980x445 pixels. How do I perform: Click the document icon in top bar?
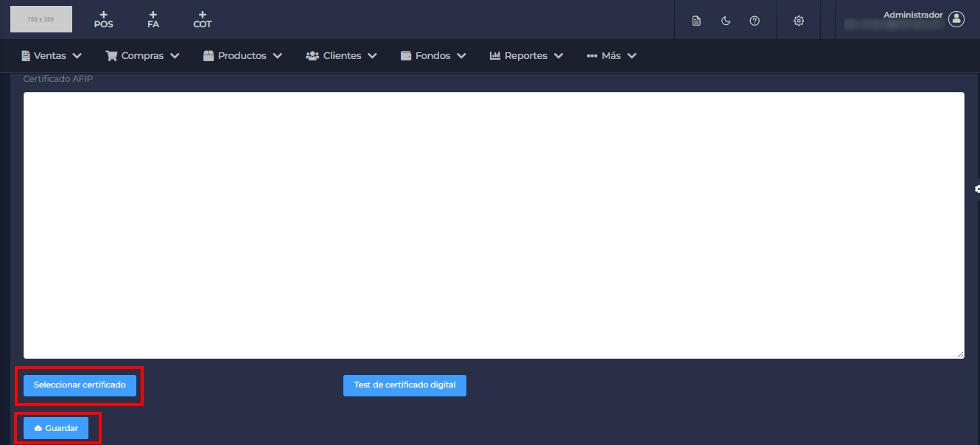click(x=696, y=21)
